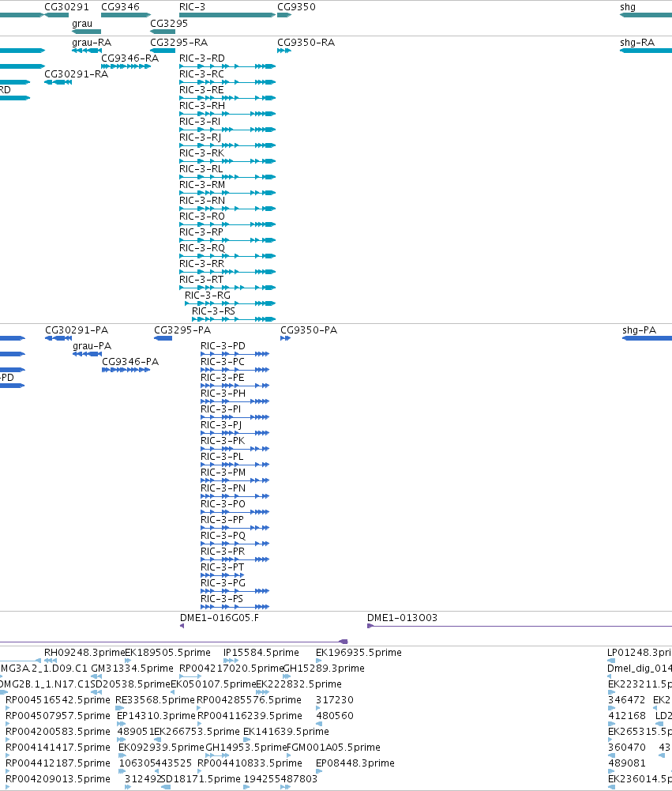This screenshot has width=672, height=791.
Task: Click EST EP08448.3prime
Action: pyautogui.click(x=319, y=771)
